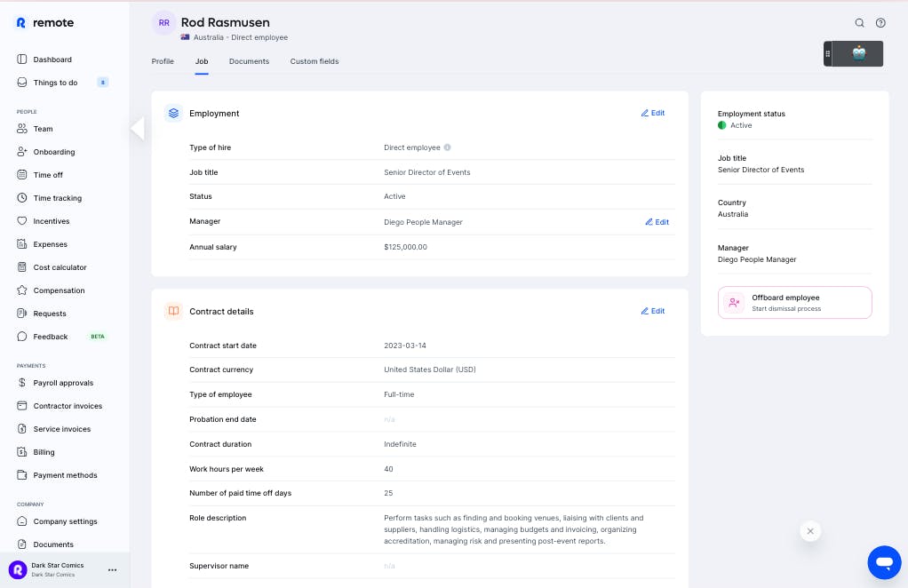Open the Custom fields tab
Screen dimensions: 908x588
point(314,61)
